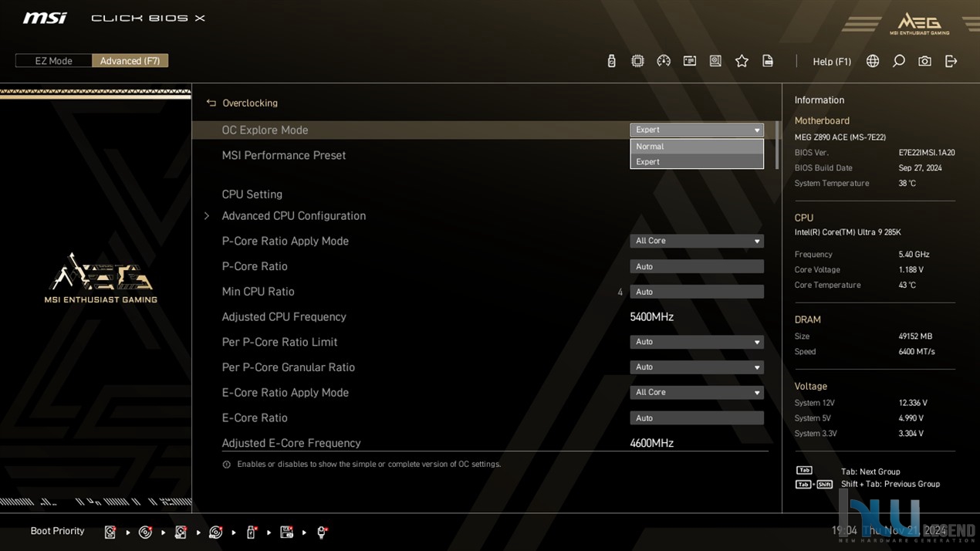Click the memory profile card icon
Viewport: 980px width, 551px height.
coord(690,61)
